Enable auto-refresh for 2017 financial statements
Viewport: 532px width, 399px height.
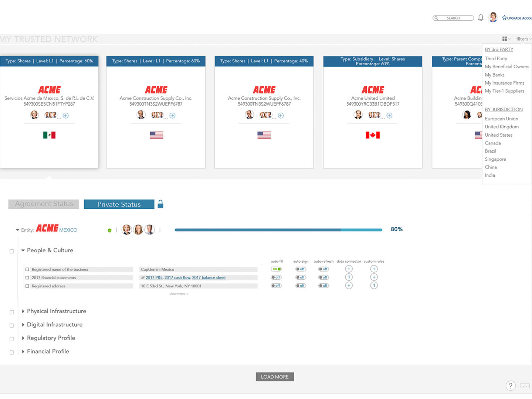(x=323, y=277)
